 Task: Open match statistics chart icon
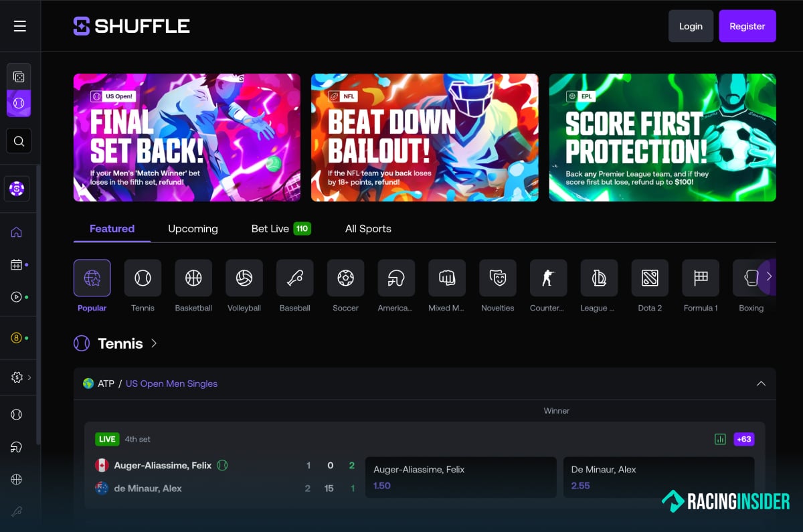(720, 439)
